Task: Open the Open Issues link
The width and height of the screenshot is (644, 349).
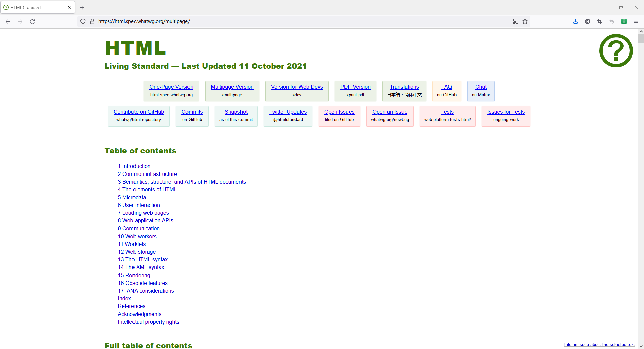Action: point(339,112)
